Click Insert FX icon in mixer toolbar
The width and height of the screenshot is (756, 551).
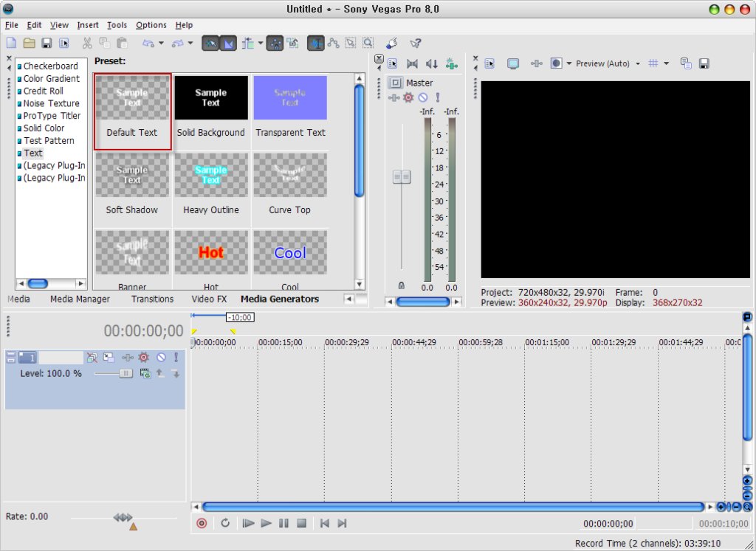[451, 63]
